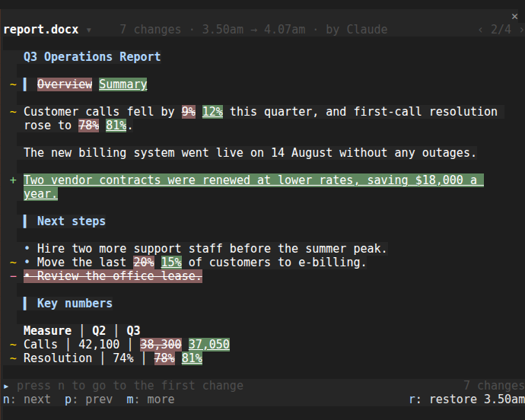
Task: Click the inserted '81%' in the Resolution row
Action: click(192, 358)
